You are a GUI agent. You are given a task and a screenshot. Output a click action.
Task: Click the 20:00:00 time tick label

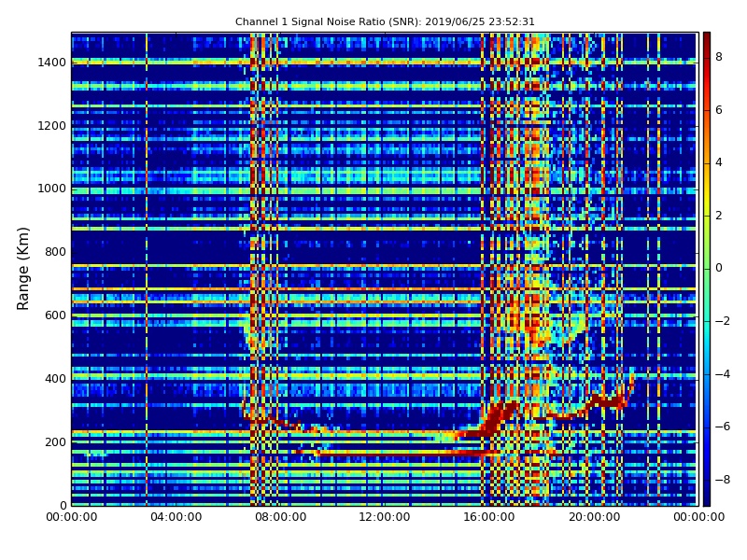coord(594,517)
